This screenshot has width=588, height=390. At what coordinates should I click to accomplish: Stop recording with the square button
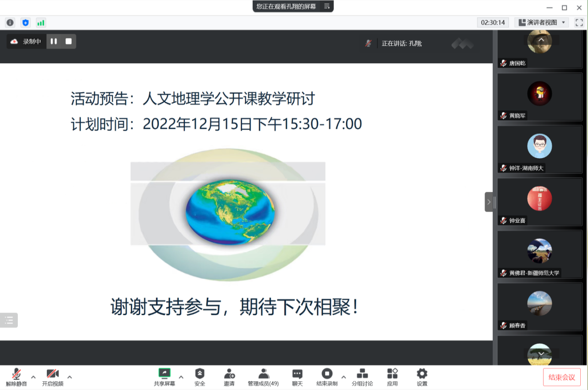(x=69, y=42)
